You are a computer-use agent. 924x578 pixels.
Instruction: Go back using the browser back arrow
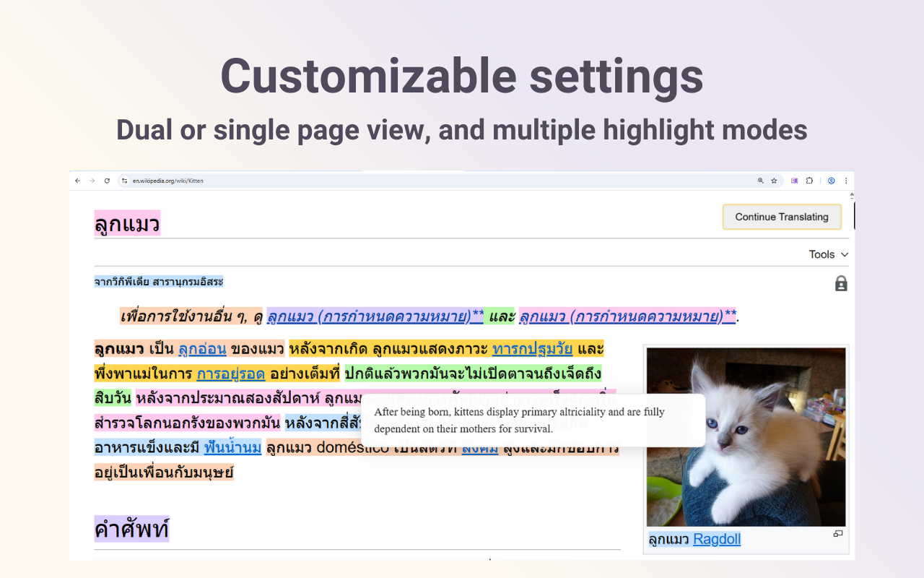click(78, 181)
